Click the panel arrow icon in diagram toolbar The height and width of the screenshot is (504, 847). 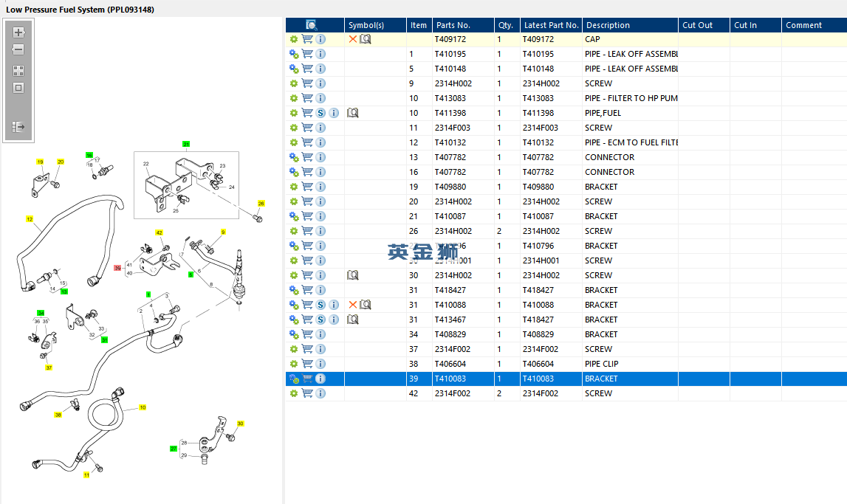click(18, 127)
